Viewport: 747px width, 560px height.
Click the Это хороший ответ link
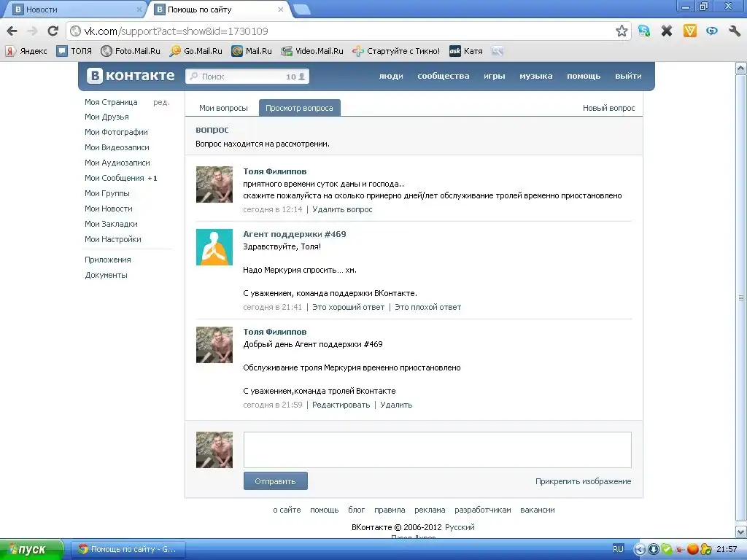tap(348, 307)
